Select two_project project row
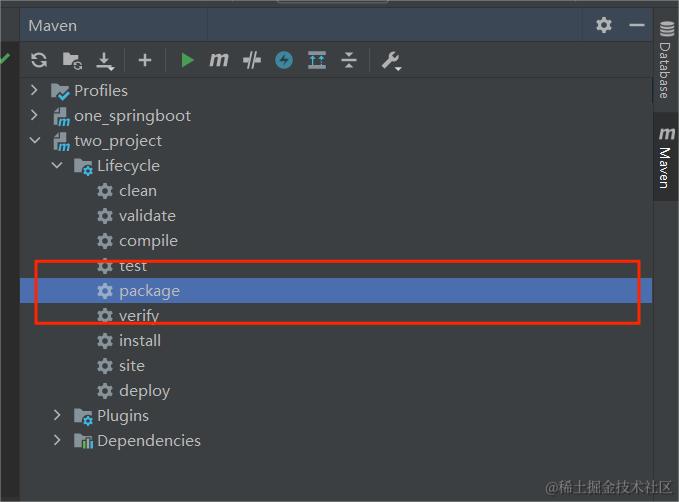Screen dimensions: 679x502 (x=118, y=141)
